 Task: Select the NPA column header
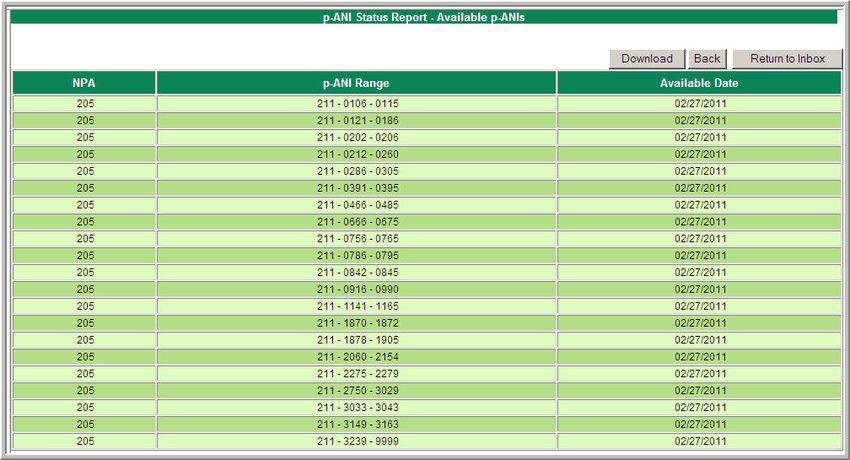click(84, 83)
